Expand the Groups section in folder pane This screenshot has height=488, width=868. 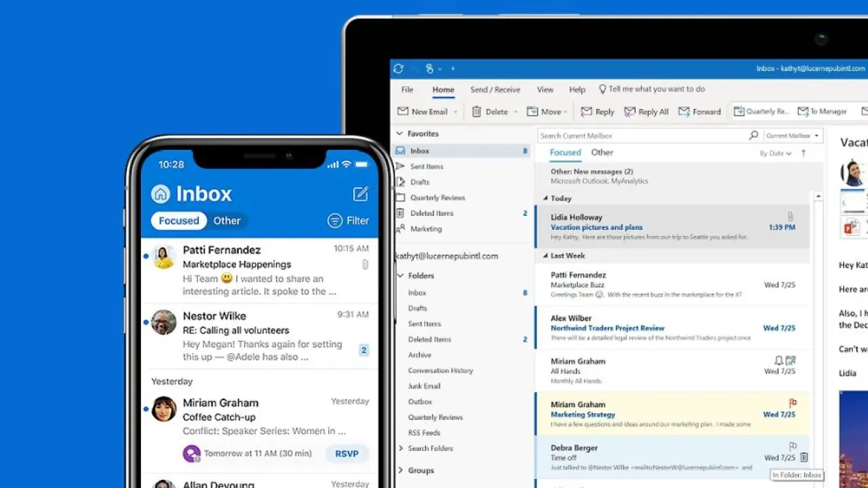(x=401, y=470)
